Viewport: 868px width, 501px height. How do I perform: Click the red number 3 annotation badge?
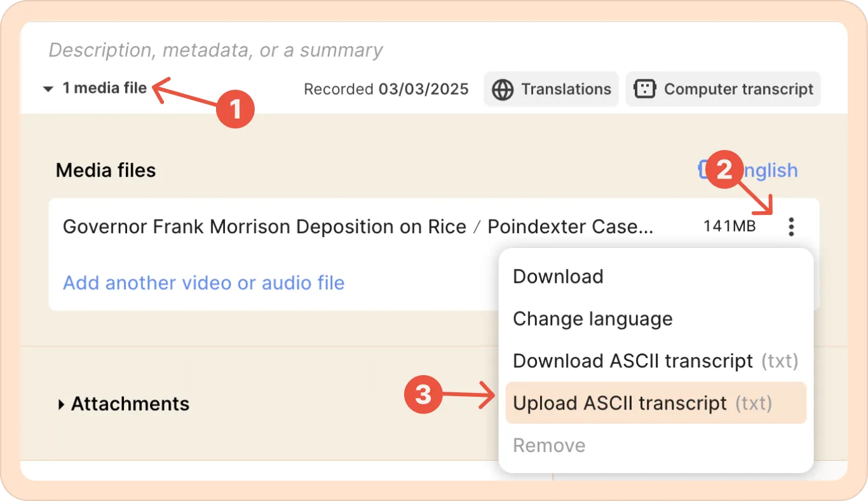[x=423, y=395]
